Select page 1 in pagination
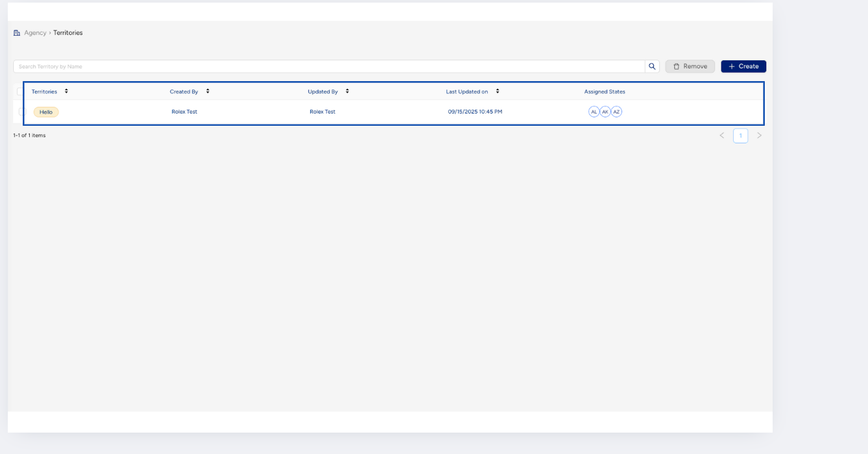 (x=740, y=136)
